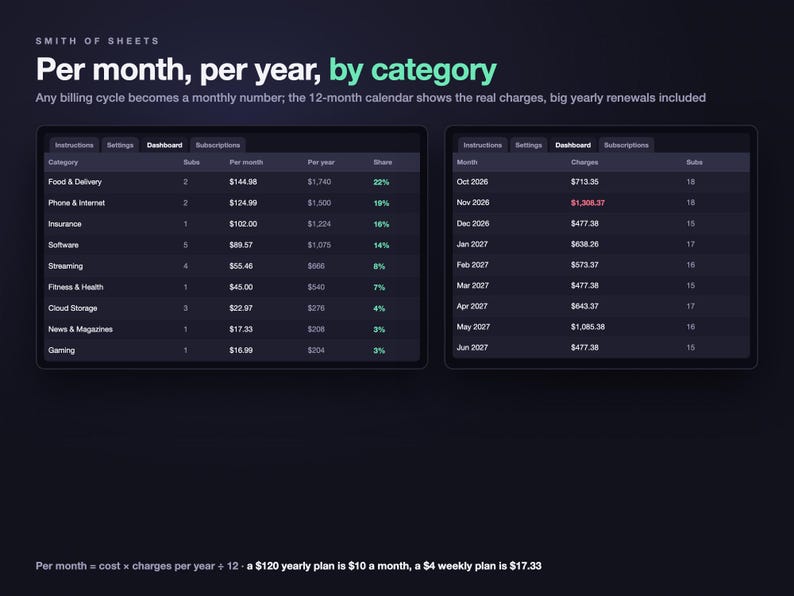Screen dimensions: 794x596
Task: Click the 14% share value
Action: pos(381,245)
